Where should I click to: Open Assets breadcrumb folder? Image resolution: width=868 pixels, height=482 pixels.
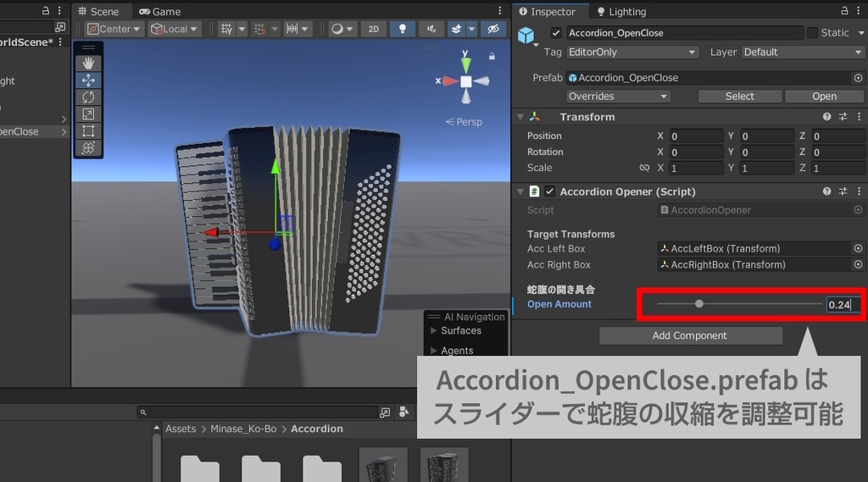(x=181, y=429)
